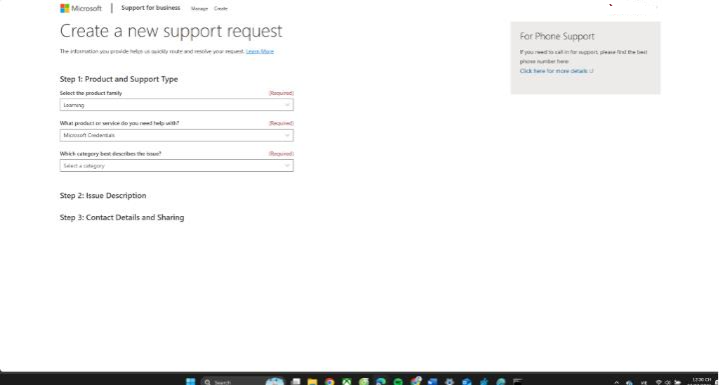Open File Explorer from the taskbar
720x385 pixels.
click(x=312, y=381)
